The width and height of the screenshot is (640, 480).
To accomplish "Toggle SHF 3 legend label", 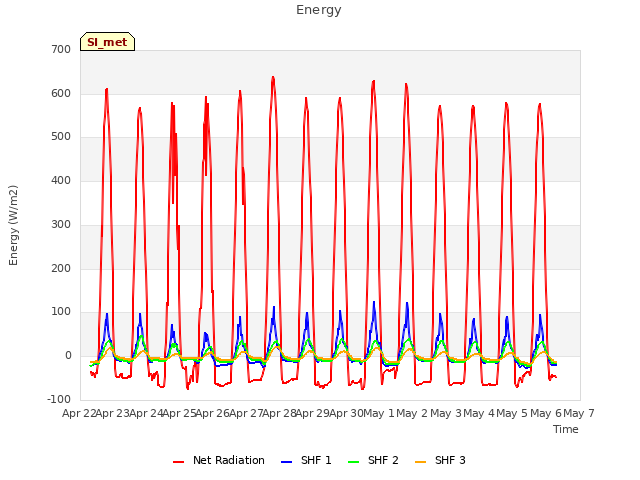I will coord(450,460).
